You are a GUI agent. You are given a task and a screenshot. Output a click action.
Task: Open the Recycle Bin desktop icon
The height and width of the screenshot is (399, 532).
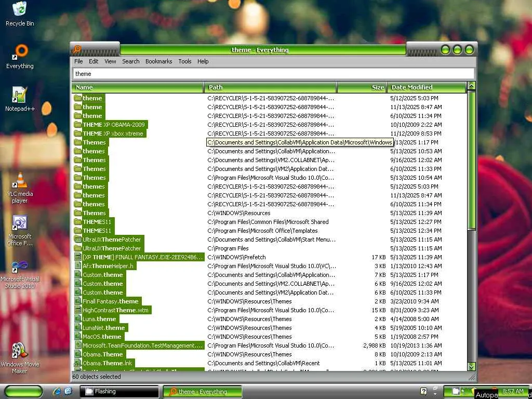[20, 14]
